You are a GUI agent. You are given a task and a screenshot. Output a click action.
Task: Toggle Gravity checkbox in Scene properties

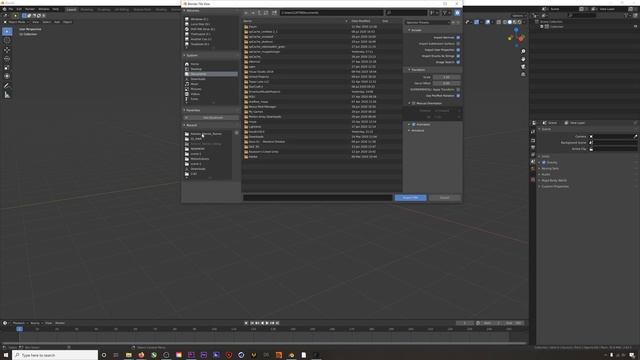click(x=544, y=162)
